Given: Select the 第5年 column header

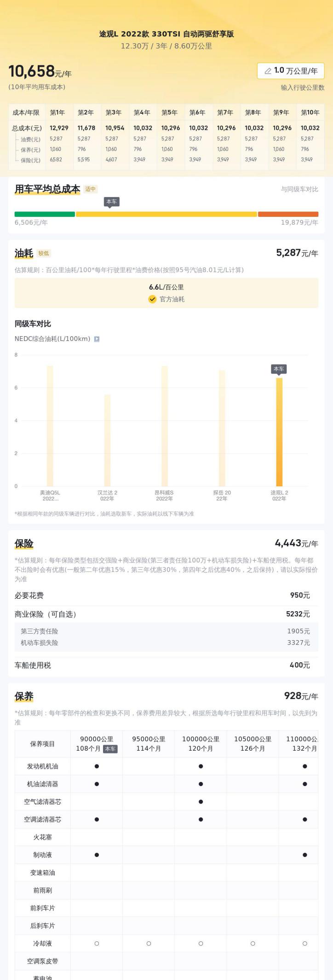Looking at the screenshot, I should (169, 112).
